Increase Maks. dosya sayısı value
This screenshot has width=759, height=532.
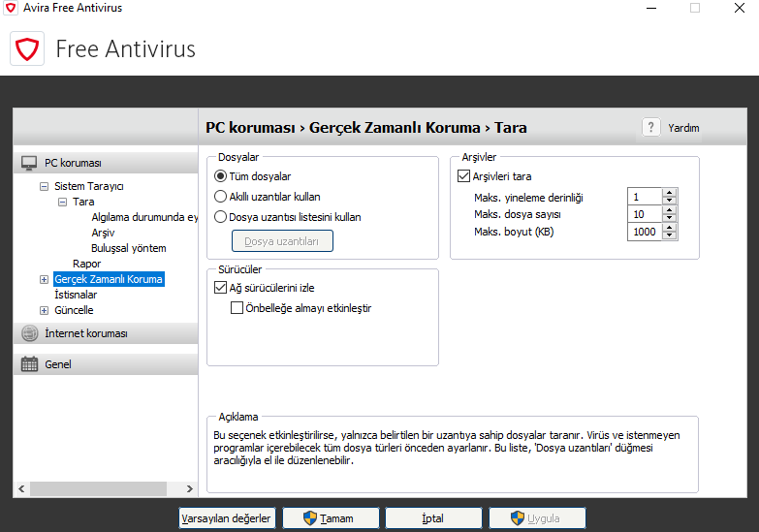[670, 210]
